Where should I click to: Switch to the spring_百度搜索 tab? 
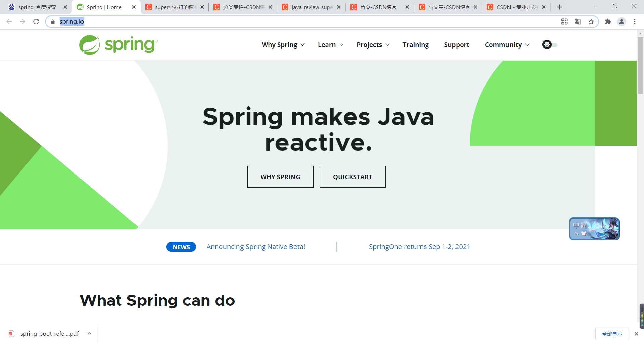[x=37, y=7]
